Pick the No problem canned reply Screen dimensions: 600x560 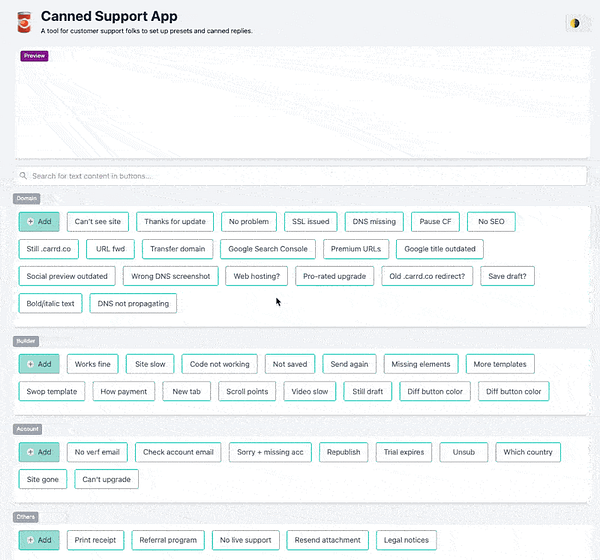(x=249, y=222)
